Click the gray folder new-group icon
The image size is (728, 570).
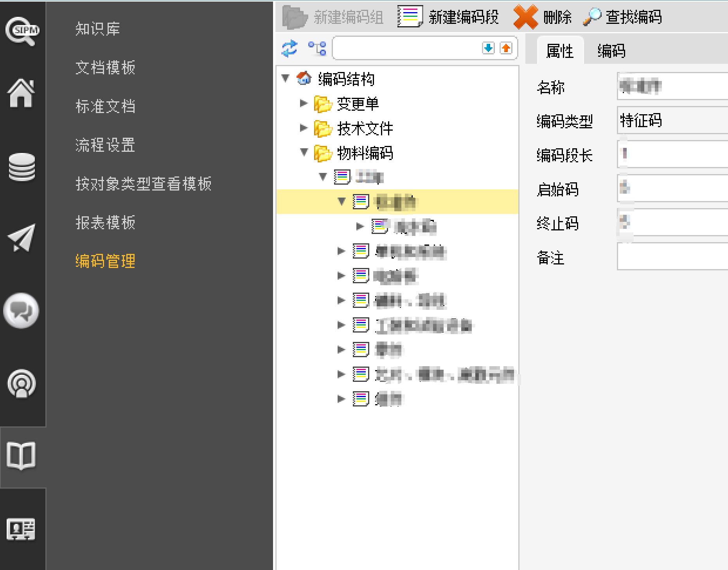tap(296, 17)
